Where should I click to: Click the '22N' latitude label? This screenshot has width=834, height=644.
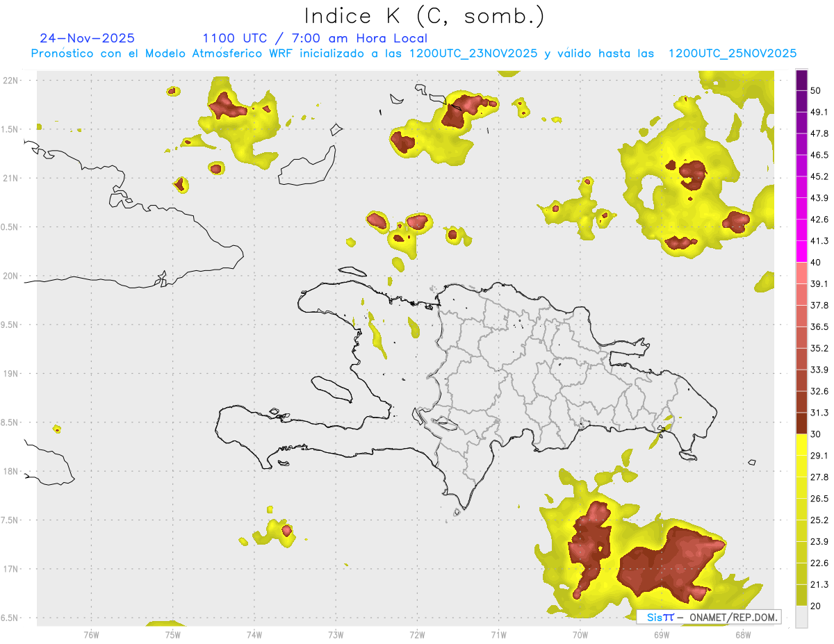(x=10, y=80)
